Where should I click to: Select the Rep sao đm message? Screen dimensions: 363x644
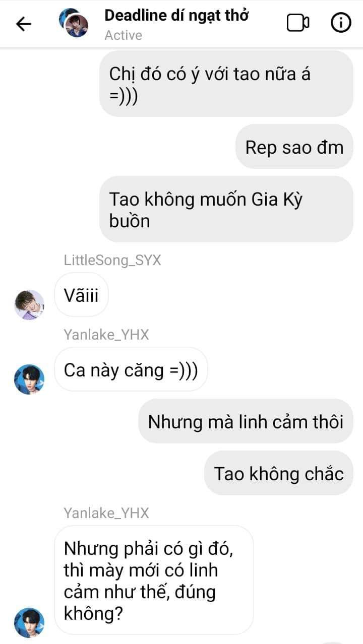tap(294, 147)
